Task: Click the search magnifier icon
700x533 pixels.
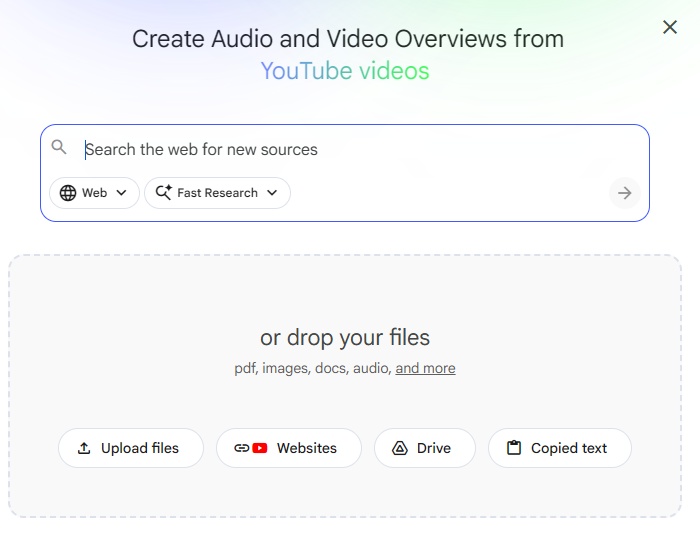Action: pos(59,147)
